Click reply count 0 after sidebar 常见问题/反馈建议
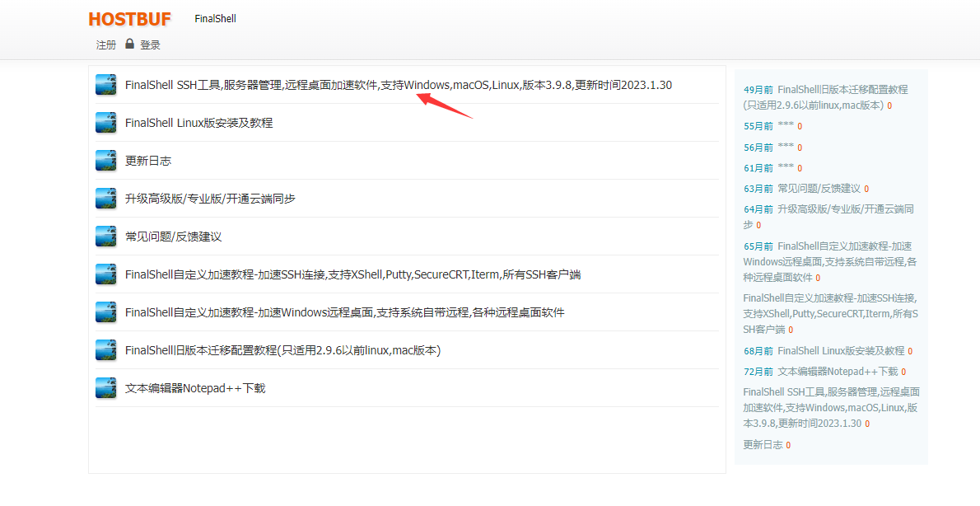Image resolution: width=980 pixels, height=506 pixels. pyautogui.click(x=866, y=189)
